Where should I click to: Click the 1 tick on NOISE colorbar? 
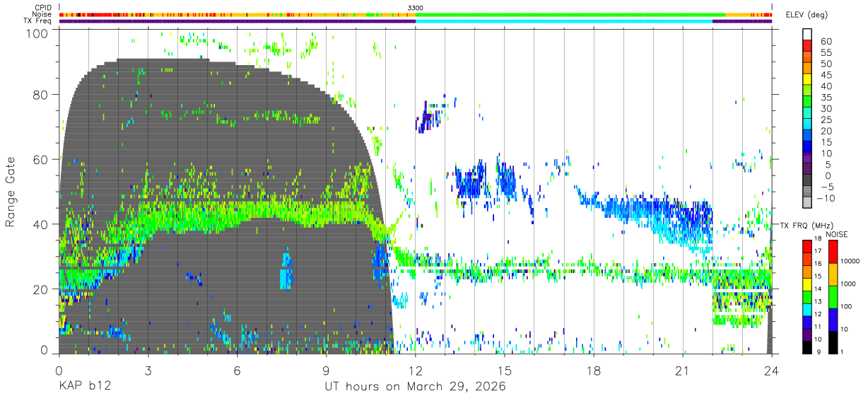click(843, 351)
